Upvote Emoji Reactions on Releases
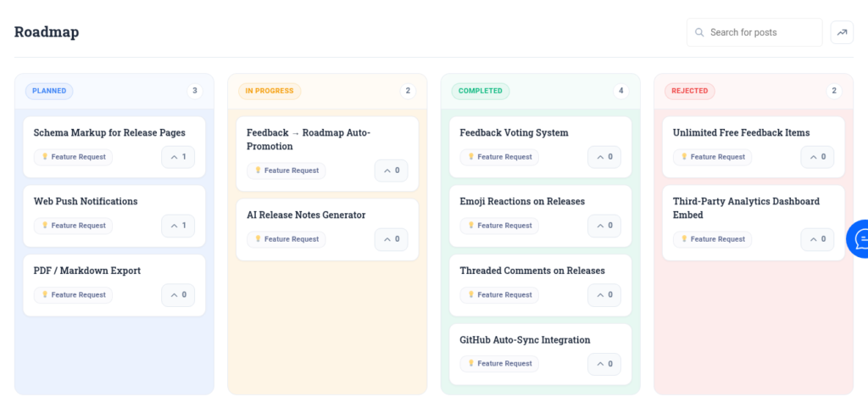This screenshot has height=408, width=868. pyautogui.click(x=604, y=226)
